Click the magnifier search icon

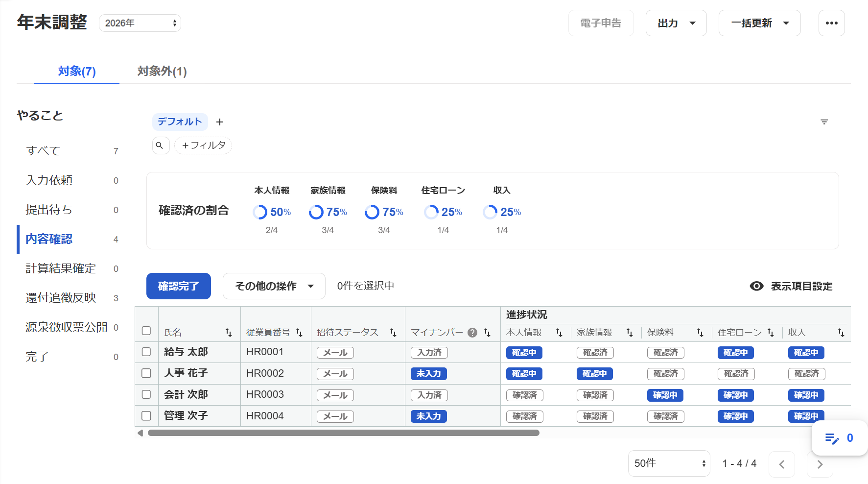pos(160,145)
